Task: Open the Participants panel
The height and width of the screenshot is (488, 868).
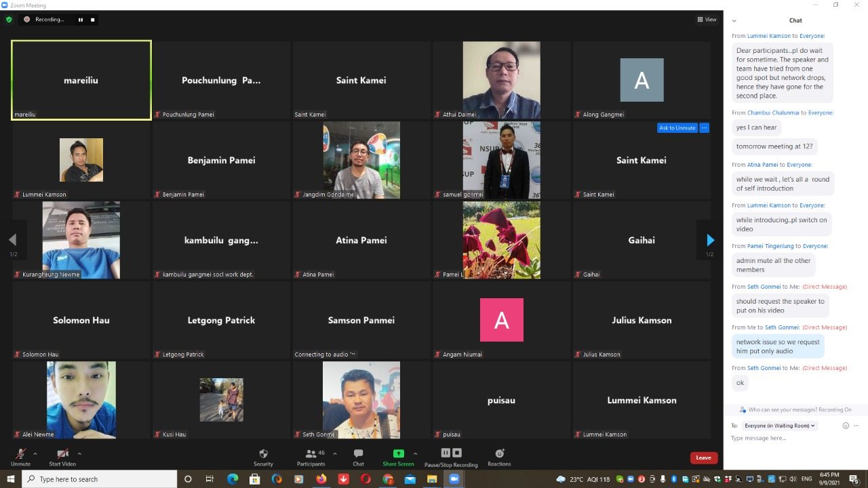Action: click(311, 453)
